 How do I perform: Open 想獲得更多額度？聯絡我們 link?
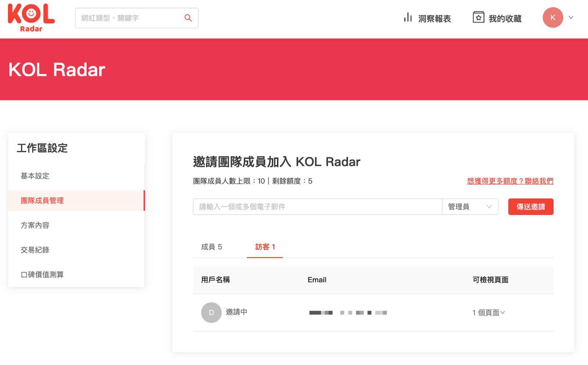510,181
